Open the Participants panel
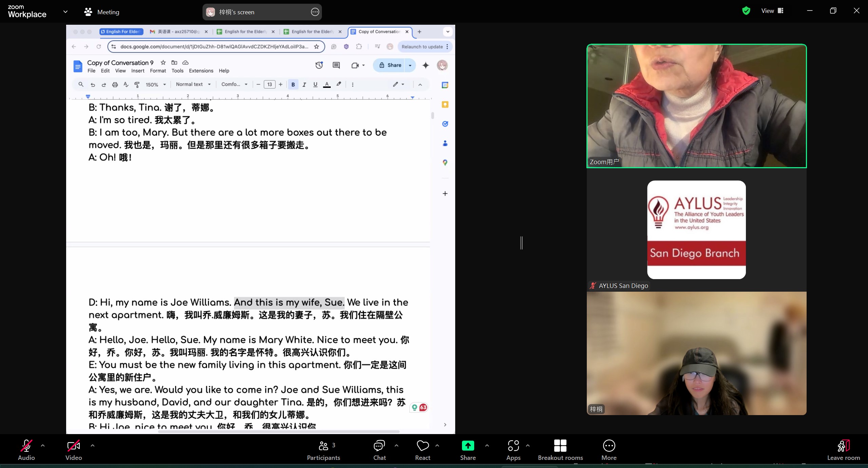 pos(323,450)
